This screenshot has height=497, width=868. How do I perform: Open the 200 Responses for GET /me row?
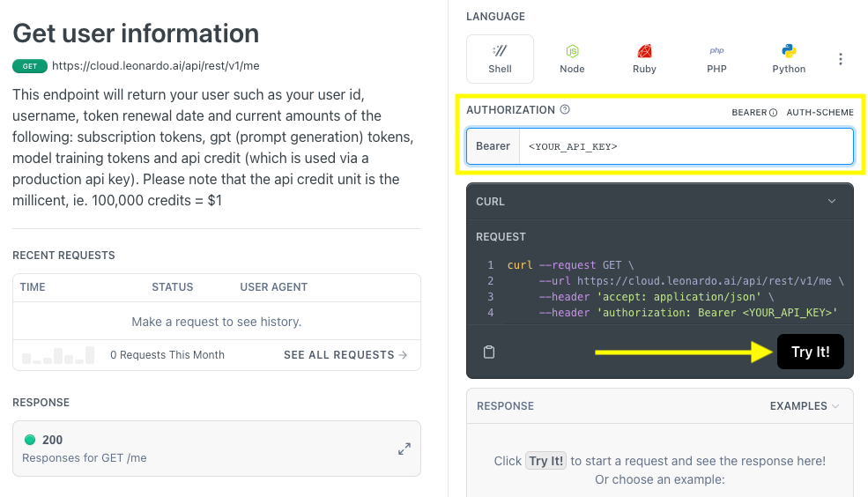tap(217, 449)
